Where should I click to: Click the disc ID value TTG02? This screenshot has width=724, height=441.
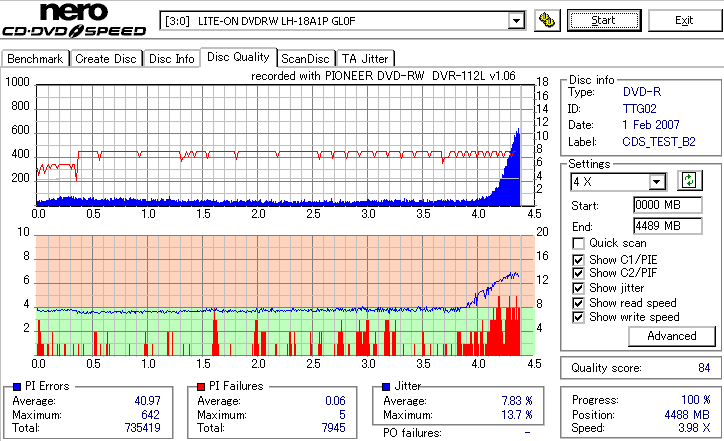pos(640,109)
